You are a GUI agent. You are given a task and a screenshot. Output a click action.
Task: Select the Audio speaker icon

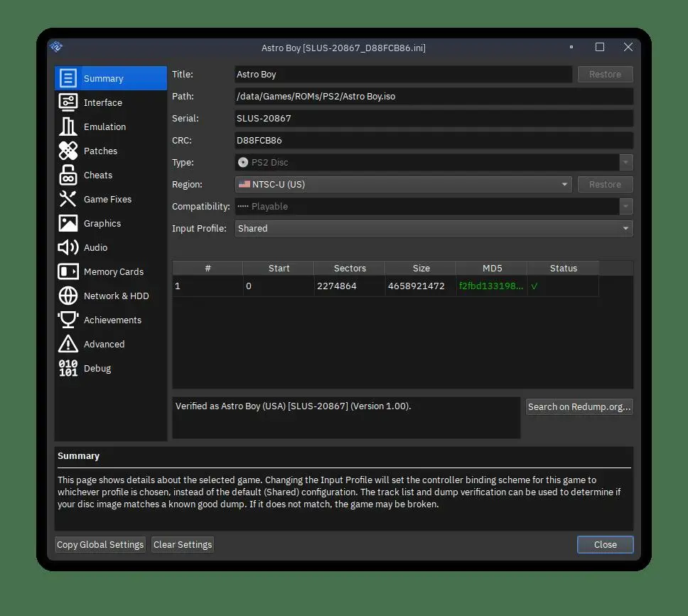(68, 247)
